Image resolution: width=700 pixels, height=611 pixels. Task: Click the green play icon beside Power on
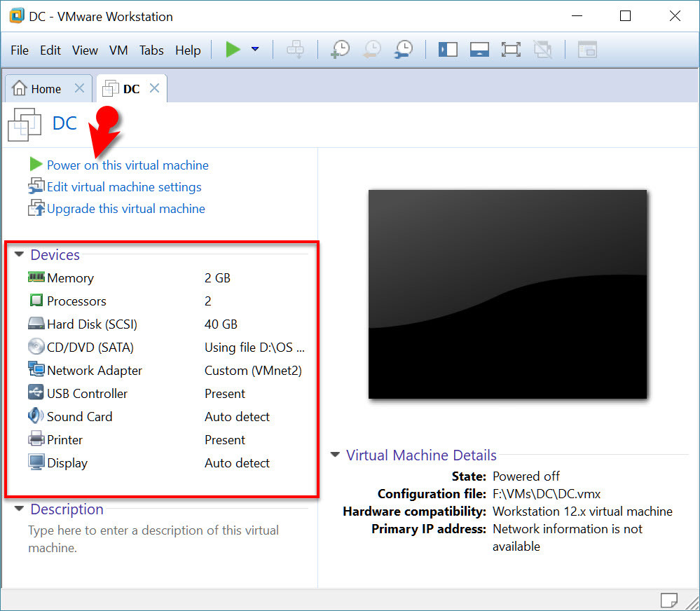(x=36, y=164)
